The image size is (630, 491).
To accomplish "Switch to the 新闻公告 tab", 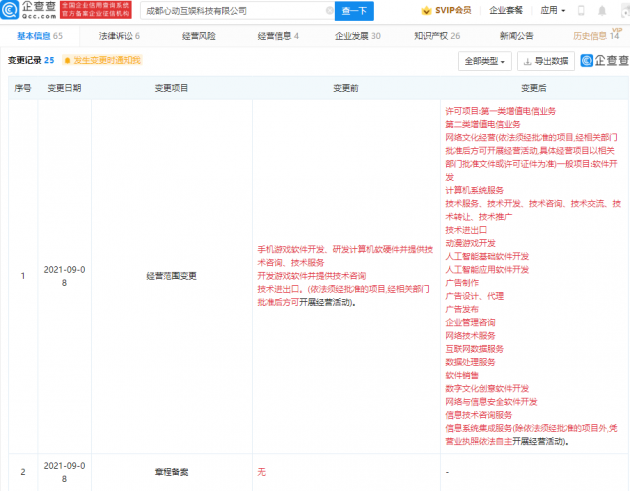I will tap(517, 36).
